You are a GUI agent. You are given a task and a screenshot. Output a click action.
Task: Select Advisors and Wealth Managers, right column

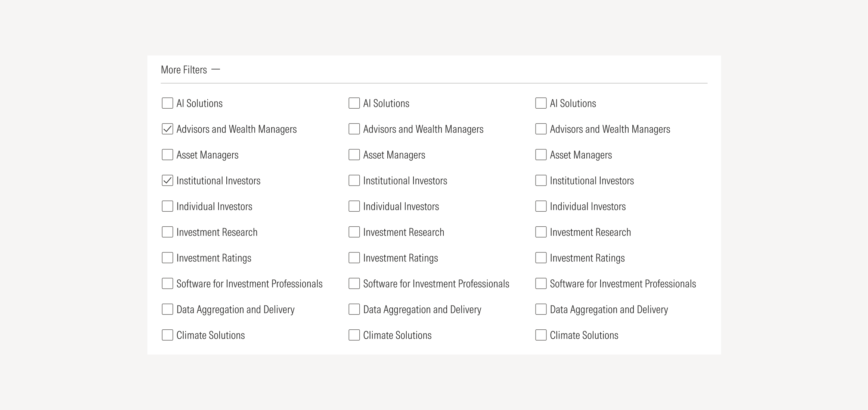[x=541, y=129]
